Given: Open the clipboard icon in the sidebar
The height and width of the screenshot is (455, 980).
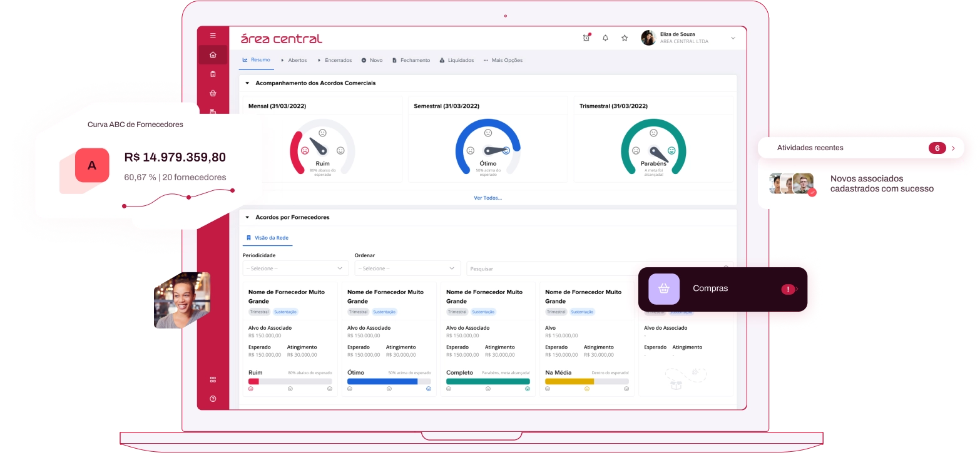Looking at the screenshot, I should pyautogui.click(x=213, y=74).
